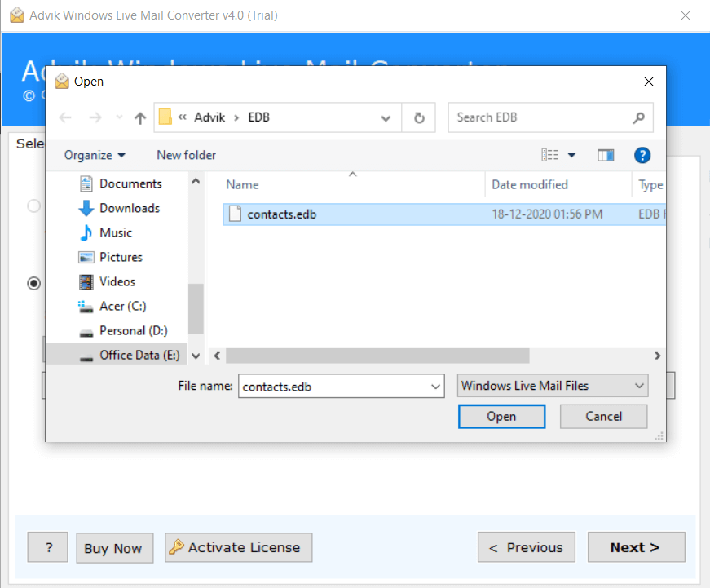Expand the address bar path dropdown

click(x=386, y=118)
